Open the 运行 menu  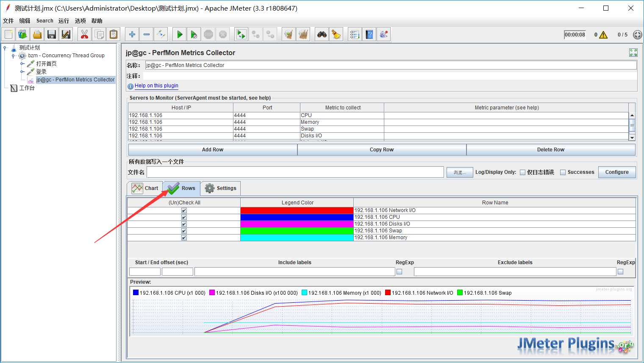[x=64, y=21]
